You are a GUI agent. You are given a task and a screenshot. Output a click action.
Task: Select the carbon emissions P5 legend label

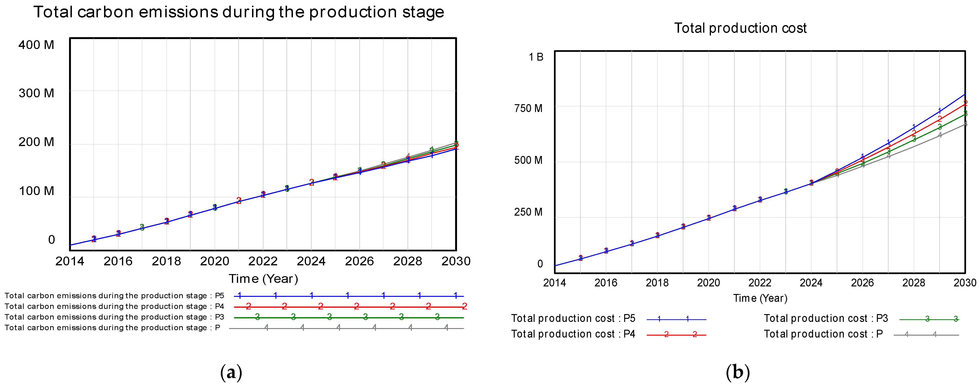(x=114, y=296)
